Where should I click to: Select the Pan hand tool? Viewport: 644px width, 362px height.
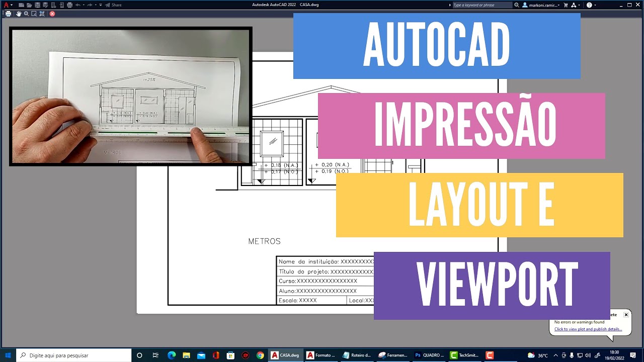tap(19, 14)
